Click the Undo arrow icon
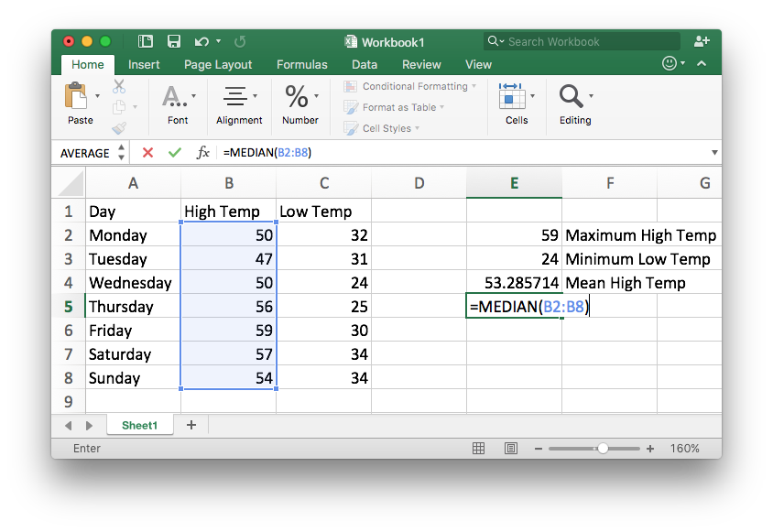 coord(201,41)
